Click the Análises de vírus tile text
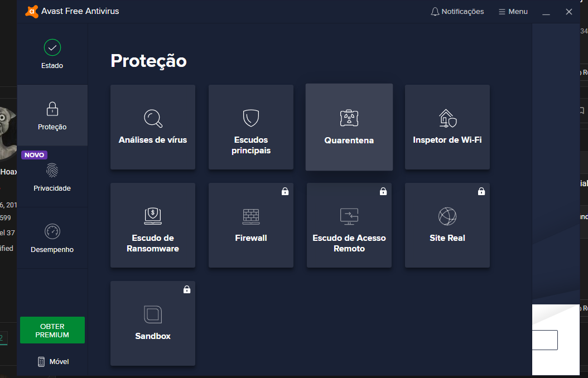This screenshot has width=588, height=378. coord(153,140)
